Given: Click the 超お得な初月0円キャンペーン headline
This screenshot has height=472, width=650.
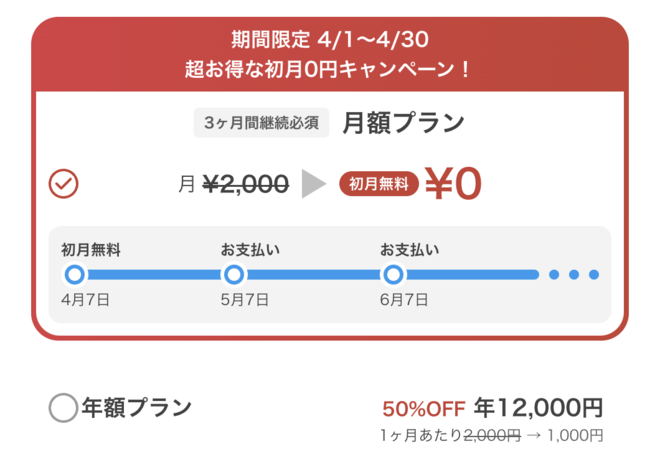Looking at the screenshot, I should click(x=330, y=70).
